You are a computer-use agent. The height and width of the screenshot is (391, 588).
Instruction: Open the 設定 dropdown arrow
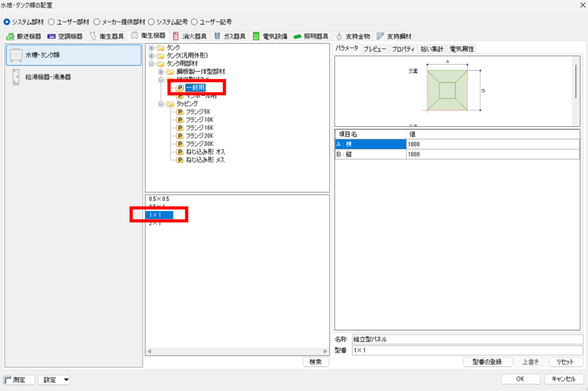pyautogui.click(x=66, y=380)
